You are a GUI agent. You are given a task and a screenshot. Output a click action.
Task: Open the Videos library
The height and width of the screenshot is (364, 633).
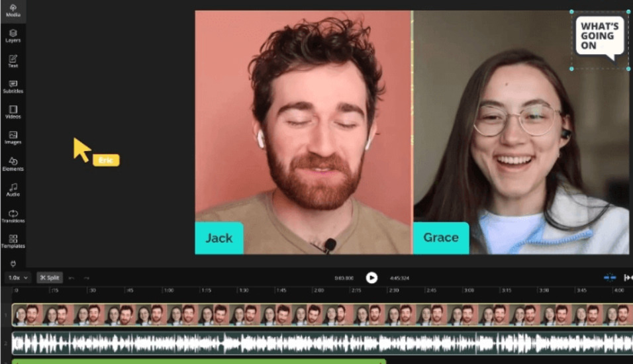tap(13, 113)
